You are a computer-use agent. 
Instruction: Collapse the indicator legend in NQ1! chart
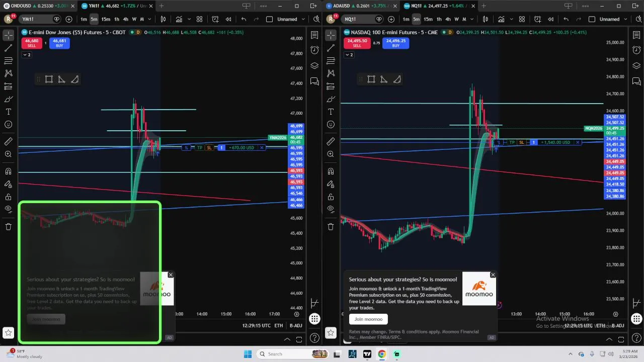coord(349,55)
